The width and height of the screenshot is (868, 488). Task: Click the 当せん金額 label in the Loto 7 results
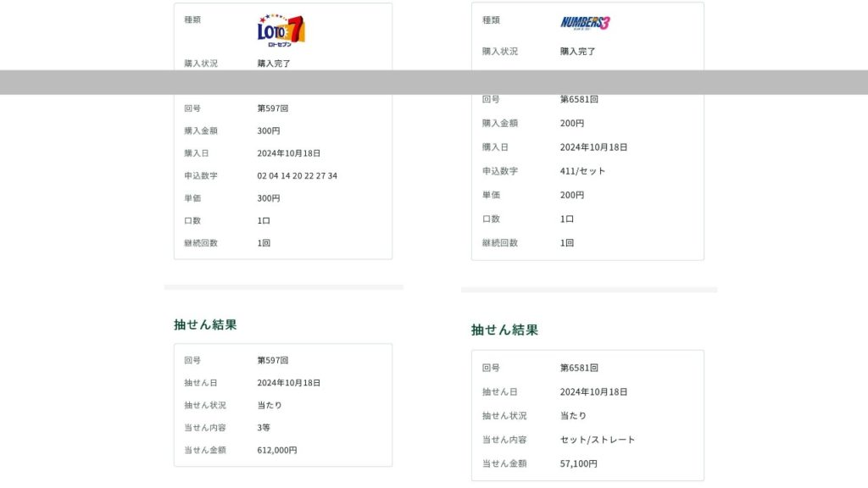[x=205, y=450]
